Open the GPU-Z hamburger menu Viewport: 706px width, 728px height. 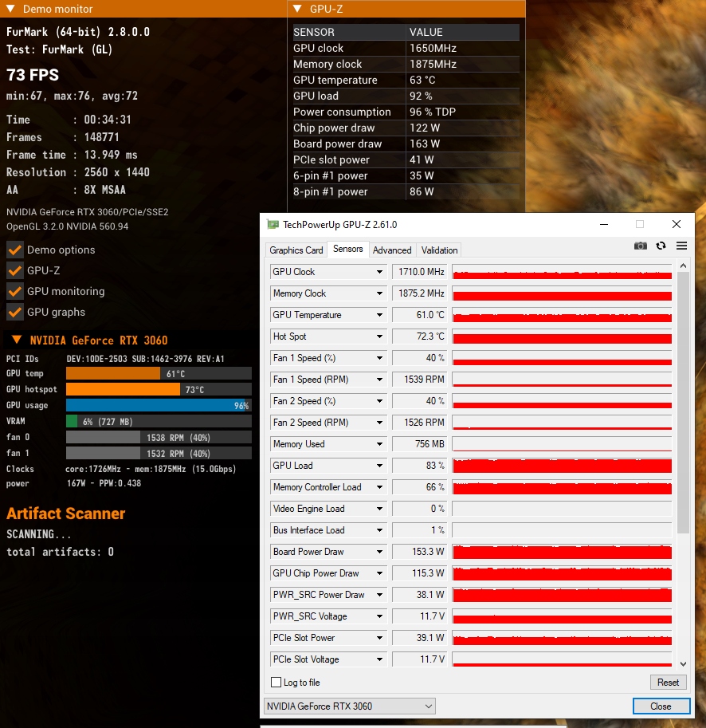tap(681, 246)
